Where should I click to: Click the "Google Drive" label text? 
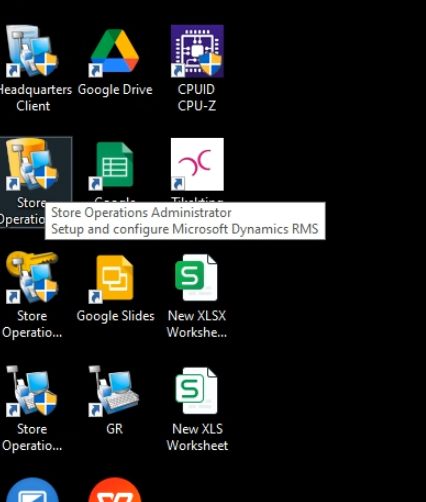115,90
